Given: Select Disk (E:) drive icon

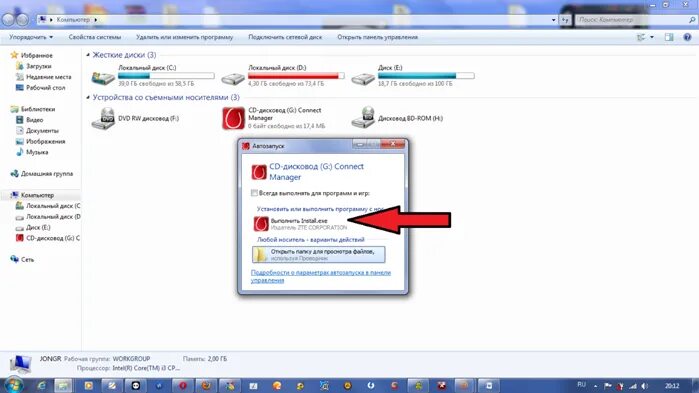Looking at the screenshot, I should point(363,78).
